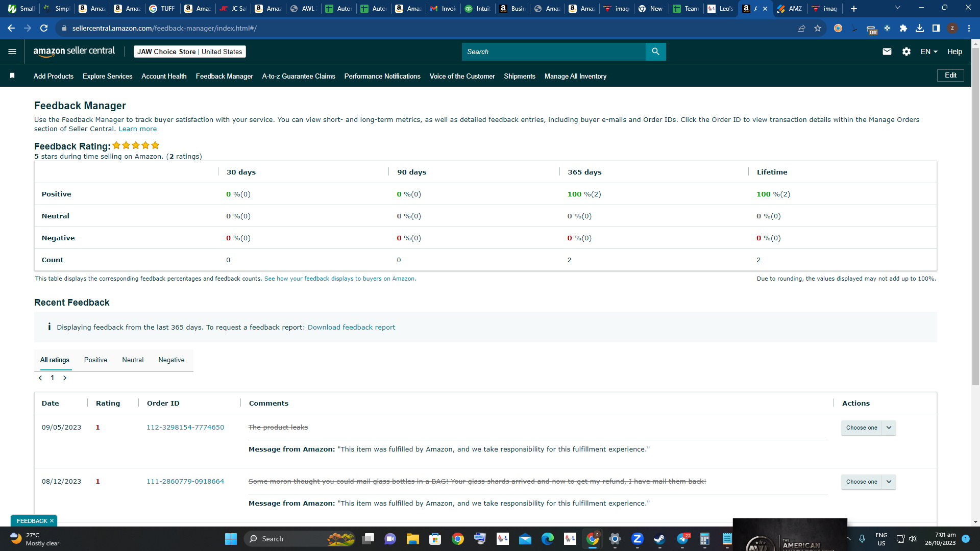Open Microsoft Store from the taskbar
980x551 pixels.
coord(435,539)
